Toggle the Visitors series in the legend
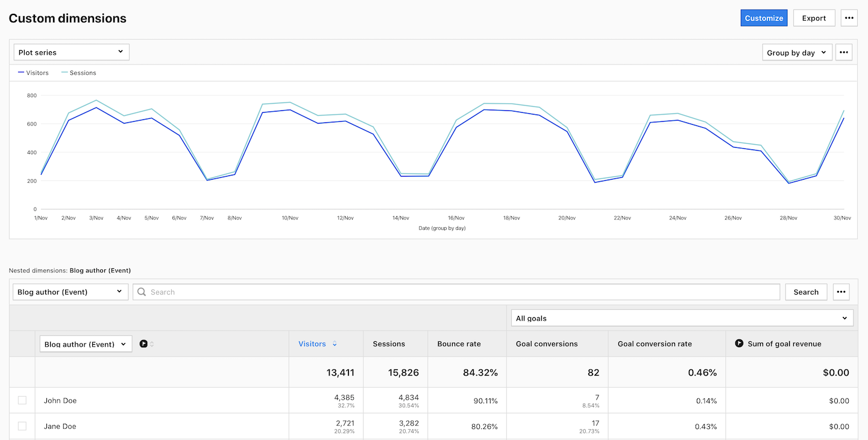Screen dimensions: 868x440 (33, 73)
